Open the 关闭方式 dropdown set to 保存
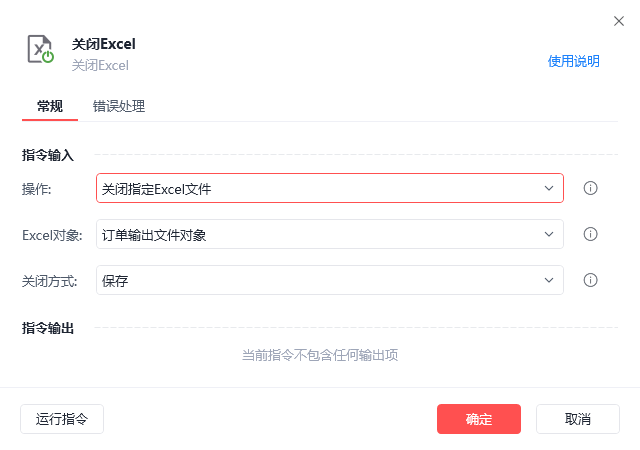 (x=330, y=280)
